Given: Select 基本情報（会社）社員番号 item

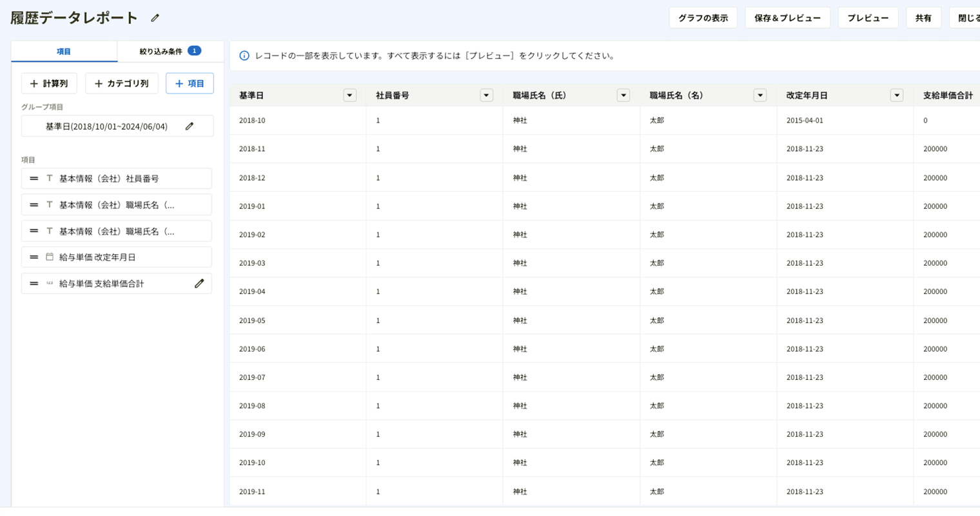Looking at the screenshot, I should pyautogui.click(x=116, y=179).
